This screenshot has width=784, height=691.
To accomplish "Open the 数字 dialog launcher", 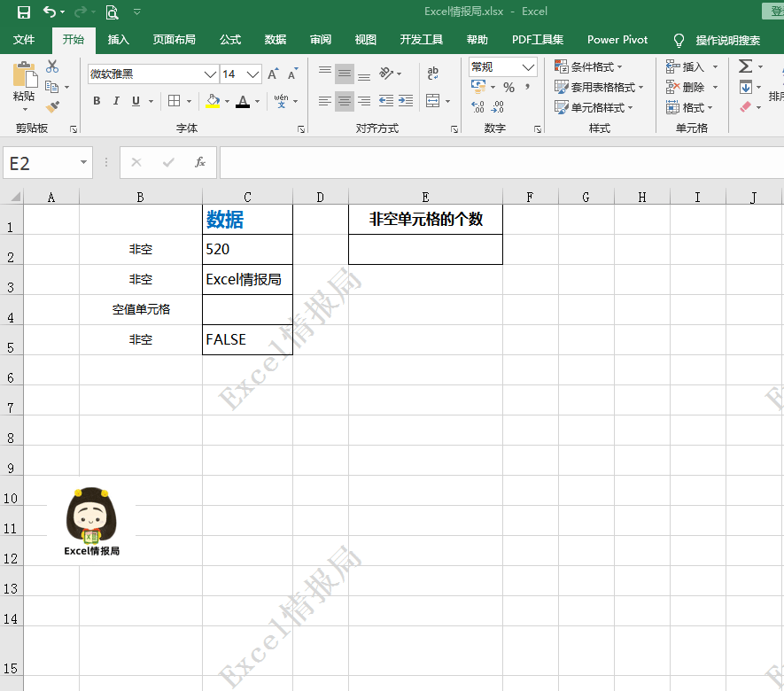I will 538,129.
